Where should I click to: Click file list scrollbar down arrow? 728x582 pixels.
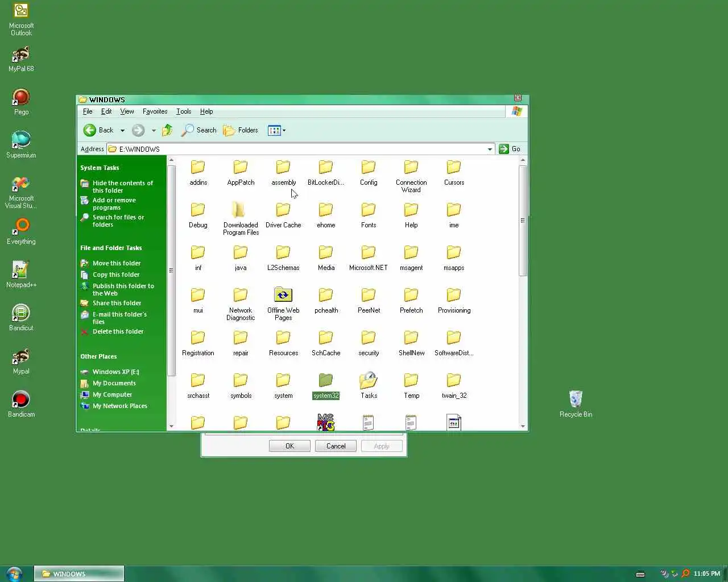click(x=523, y=426)
